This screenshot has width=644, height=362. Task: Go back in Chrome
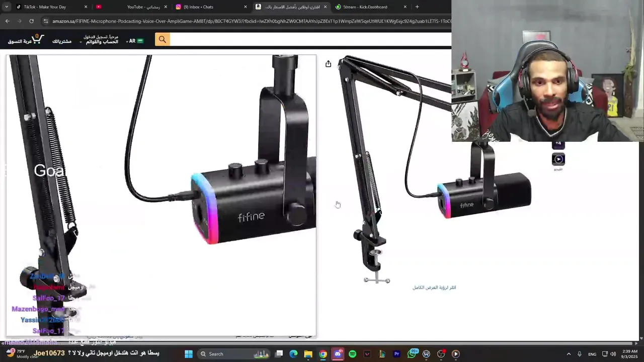(7, 21)
